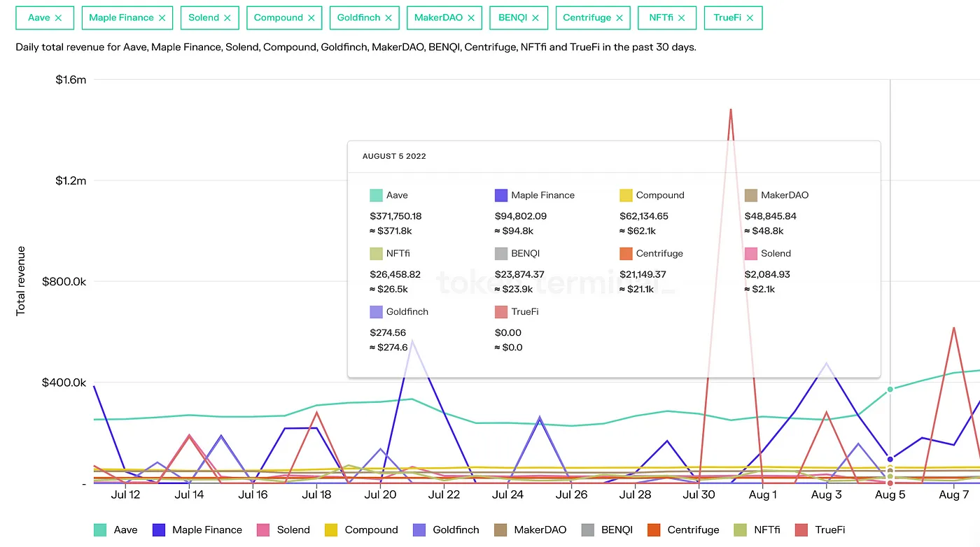The height and width of the screenshot is (547, 980).
Task: Toggle Compound line from the chart legend
Action: click(x=361, y=530)
